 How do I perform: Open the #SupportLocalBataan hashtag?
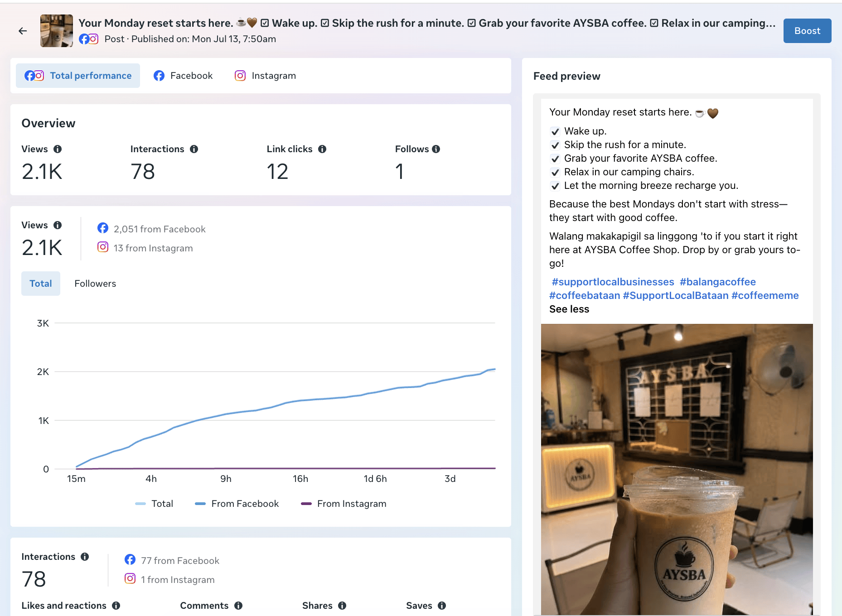[676, 295]
